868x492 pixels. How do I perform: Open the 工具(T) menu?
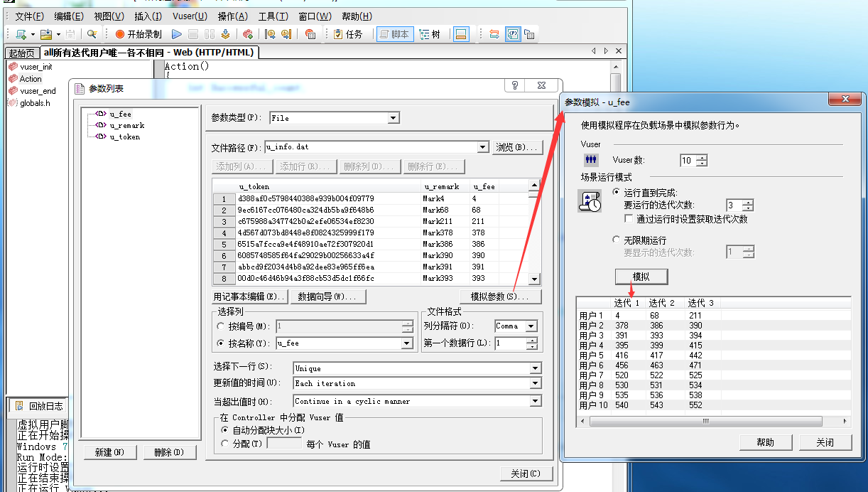273,16
